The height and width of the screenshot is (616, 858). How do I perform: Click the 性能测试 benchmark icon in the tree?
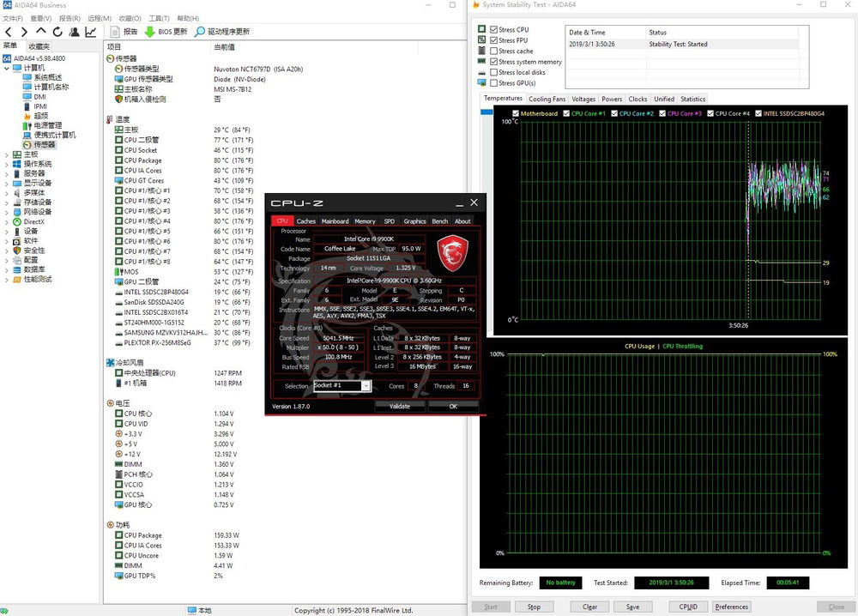(x=17, y=279)
